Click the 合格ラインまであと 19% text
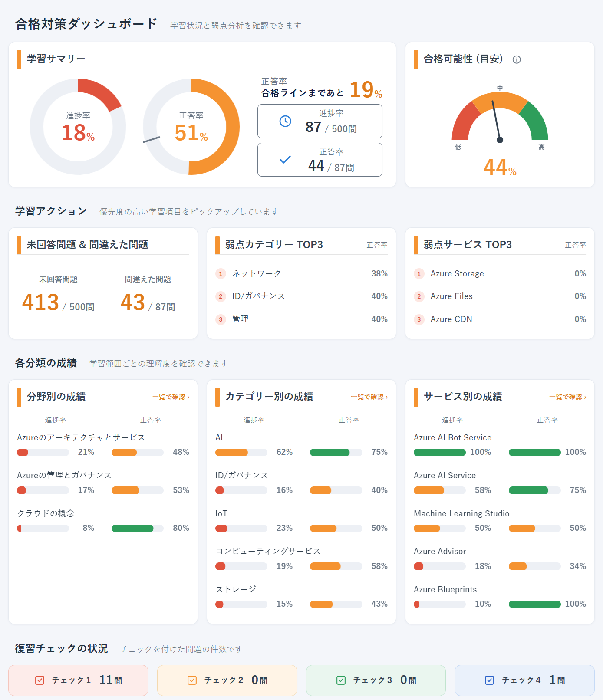This screenshot has width=603, height=700. [x=322, y=90]
